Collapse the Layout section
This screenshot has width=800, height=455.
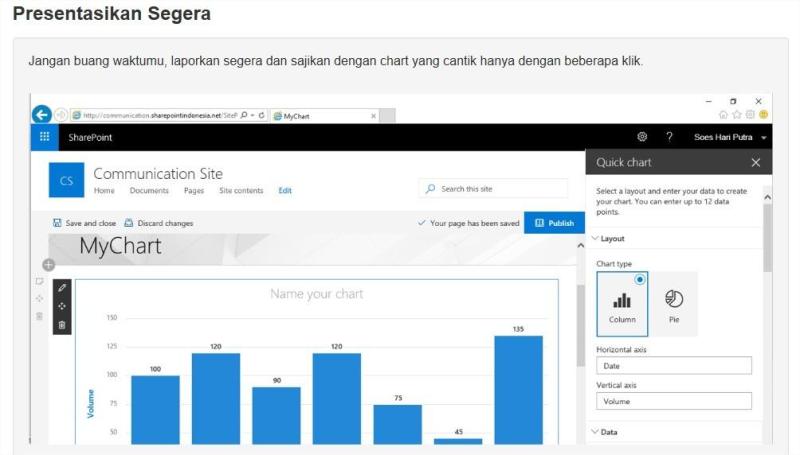(596, 239)
